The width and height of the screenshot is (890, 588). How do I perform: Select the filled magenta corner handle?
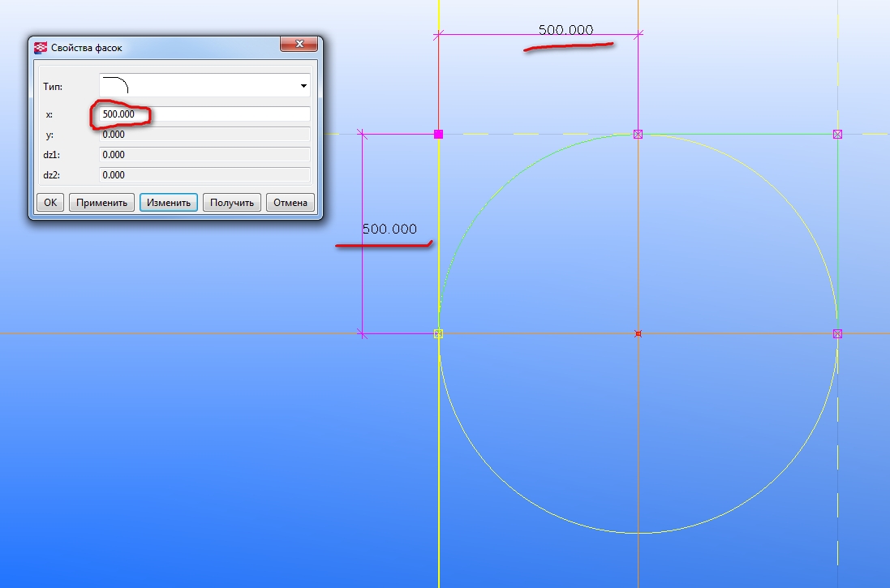click(439, 134)
